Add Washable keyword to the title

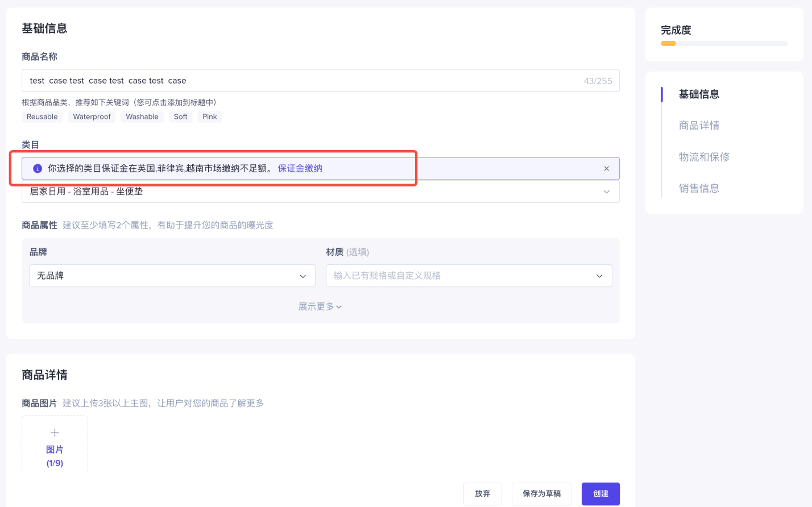tap(142, 117)
